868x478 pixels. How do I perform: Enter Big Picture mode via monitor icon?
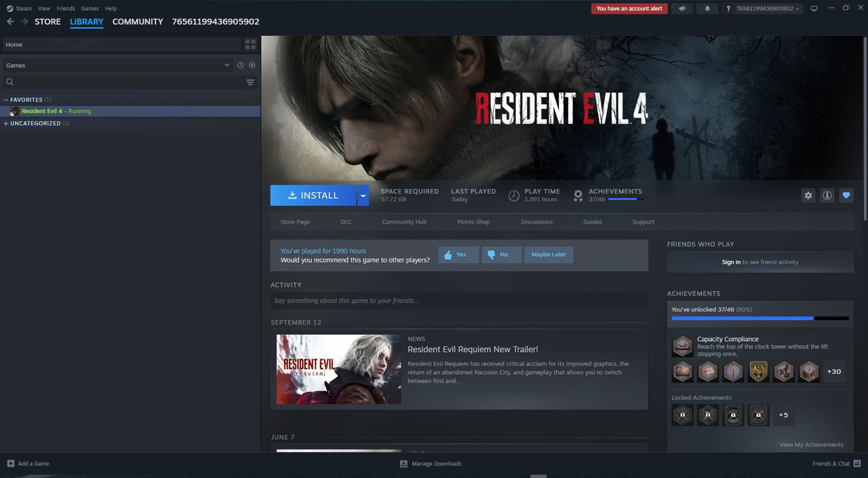click(814, 9)
